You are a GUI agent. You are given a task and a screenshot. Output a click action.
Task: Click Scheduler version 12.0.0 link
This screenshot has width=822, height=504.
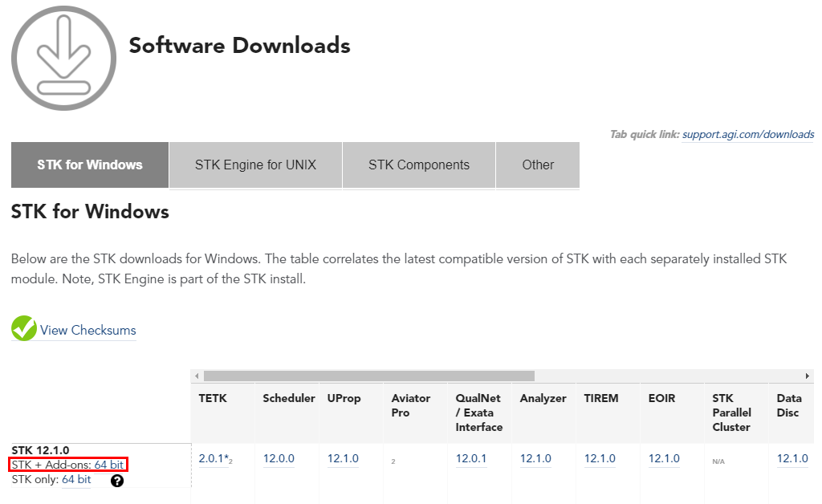279,459
